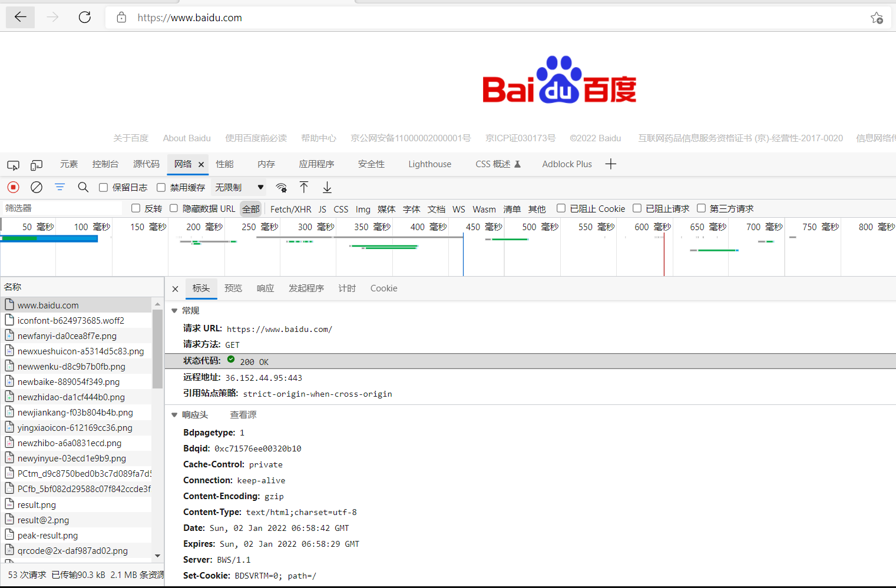Click the lock icon in address bar
Image resolution: width=896 pixels, height=588 pixels.
121,18
